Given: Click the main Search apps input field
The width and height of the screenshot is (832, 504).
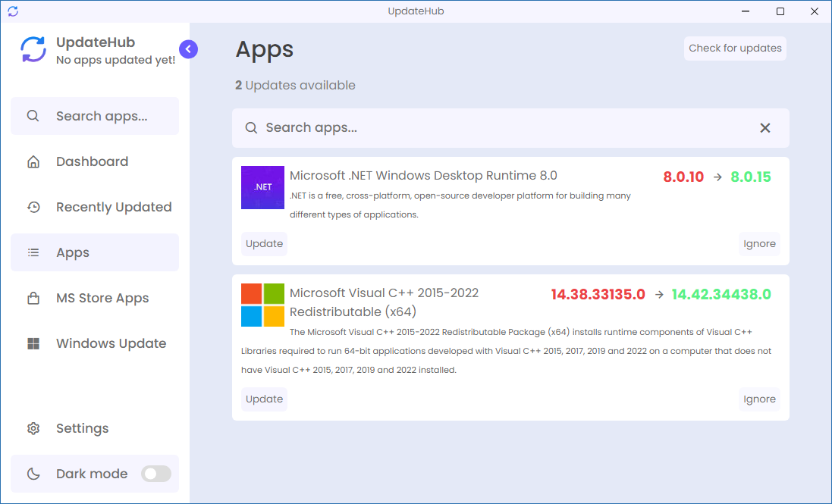Looking at the screenshot, I should click(510, 128).
